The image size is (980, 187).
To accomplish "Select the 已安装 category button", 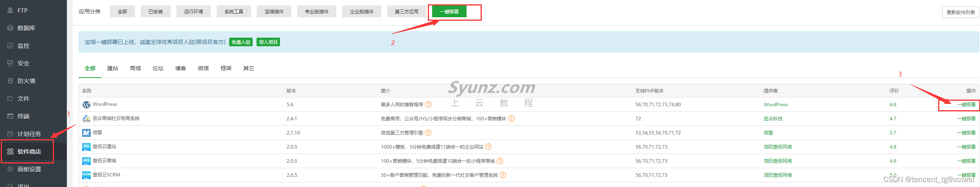I will point(156,12).
